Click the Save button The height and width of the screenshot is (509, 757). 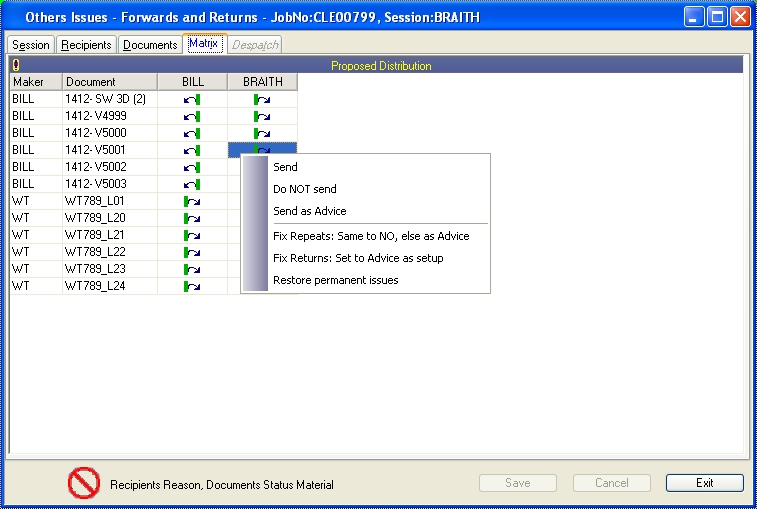coord(518,483)
